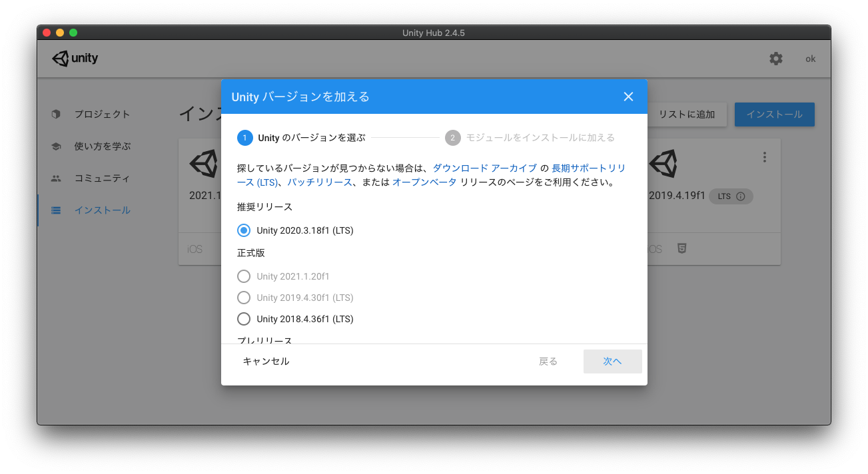Open コミュニティ in the sidebar
The image size is (868, 474).
(x=102, y=178)
